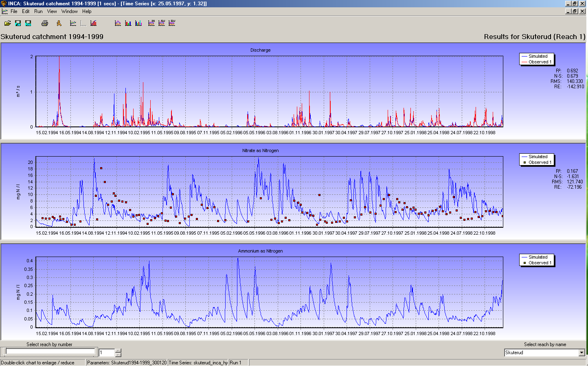
Task: Click Observed 1 in the Nitrate legend
Action: click(x=540, y=162)
